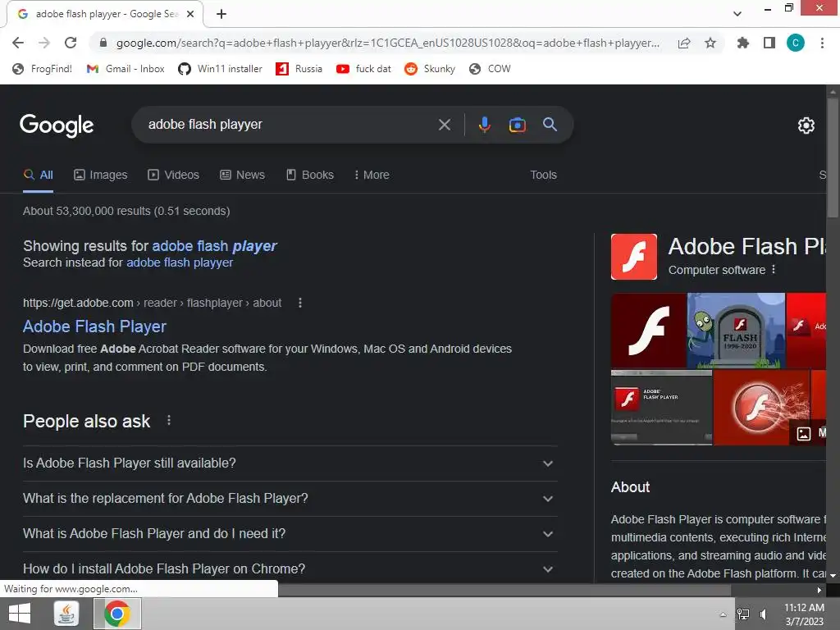This screenshot has width=840, height=630.
Task: Submit search with magnifier icon
Action: [x=550, y=125]
